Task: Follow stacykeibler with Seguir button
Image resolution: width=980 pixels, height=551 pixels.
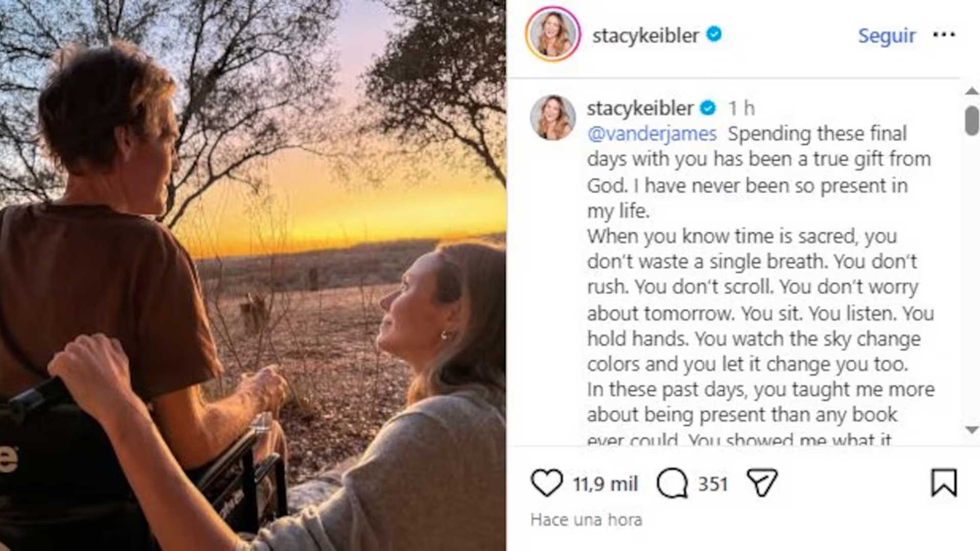Action: coord(887,36)
